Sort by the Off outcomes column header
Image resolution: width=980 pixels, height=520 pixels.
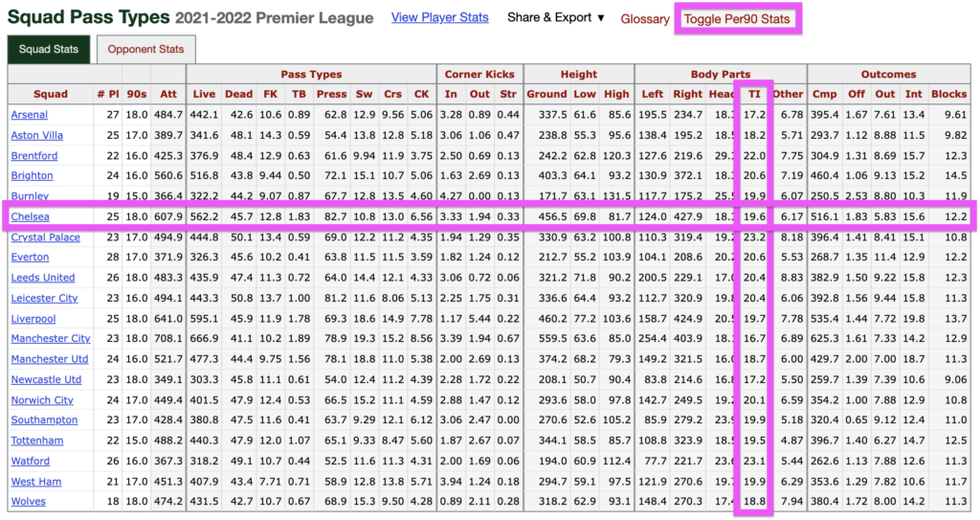[857, 94]
